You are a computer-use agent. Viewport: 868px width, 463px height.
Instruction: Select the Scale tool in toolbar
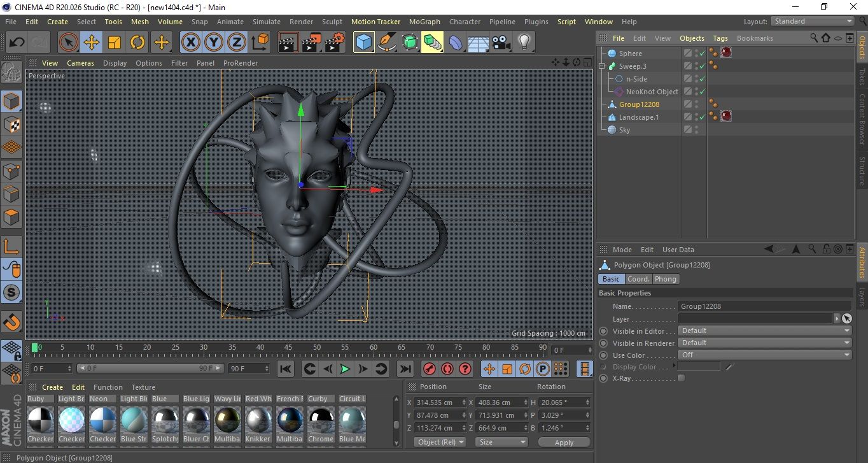pyautogui.click(x=115, y=43)
